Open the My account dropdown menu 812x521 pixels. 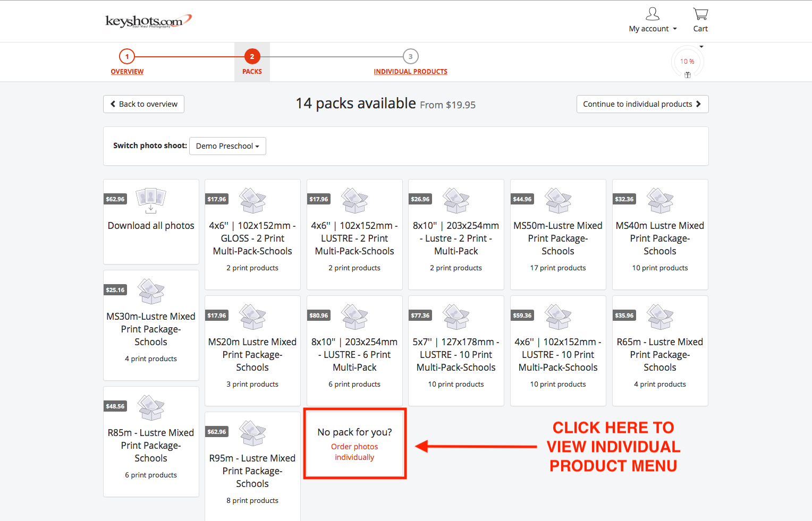[x=653, y=29]
